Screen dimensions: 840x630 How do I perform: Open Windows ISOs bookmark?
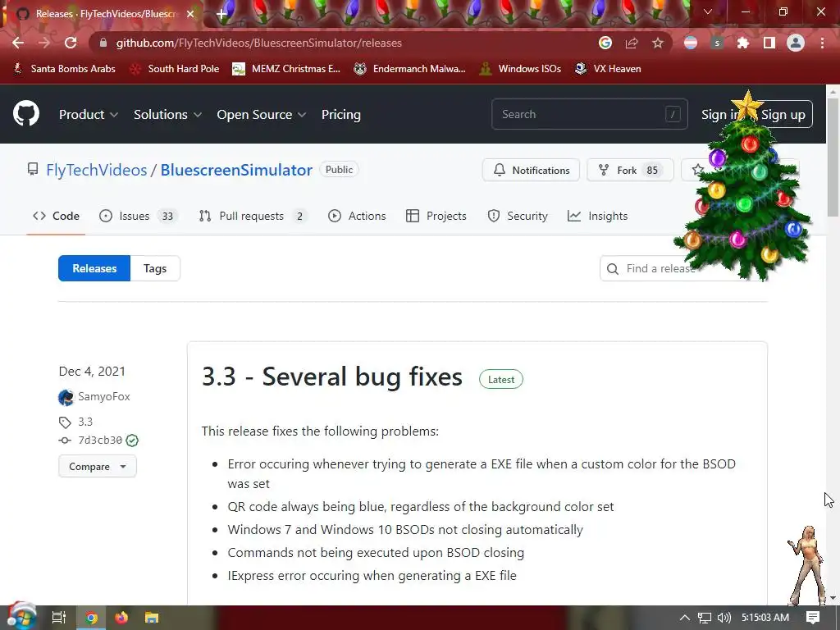[x=520, y=69]
